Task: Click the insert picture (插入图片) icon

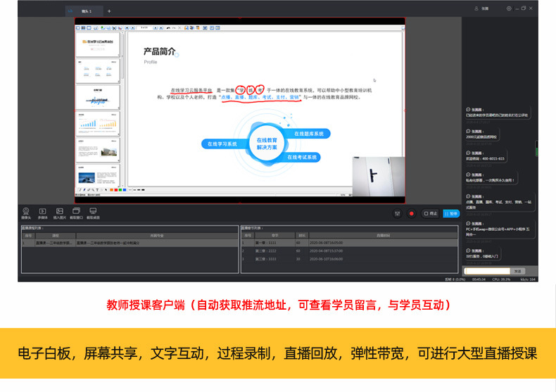Action: coord(59,213)
